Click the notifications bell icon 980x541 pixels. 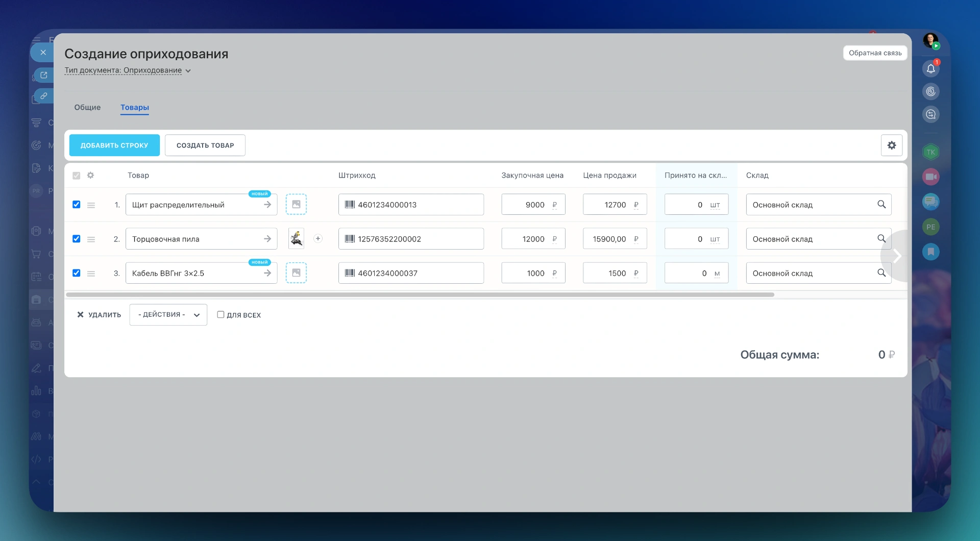tap(930, 69)
